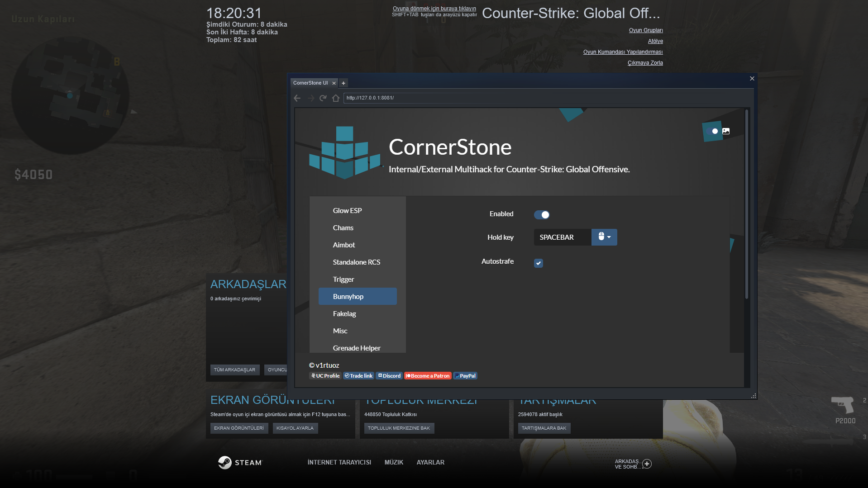Open the Fakelag settings
The width and height of the screenshot is (868, 488).
pyautogui.click(x=358, y=314)
